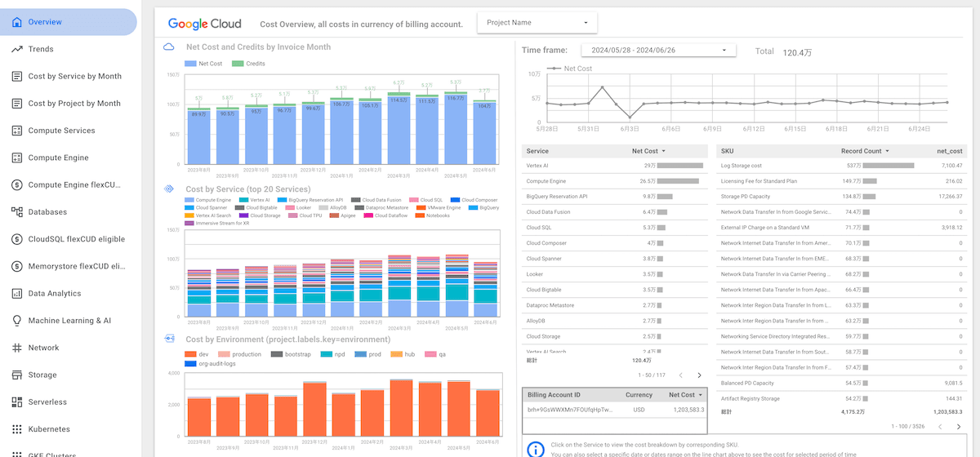Click the dev environment legend swatch
Viewport: 980px width, 457px height.
click(190, 354)
